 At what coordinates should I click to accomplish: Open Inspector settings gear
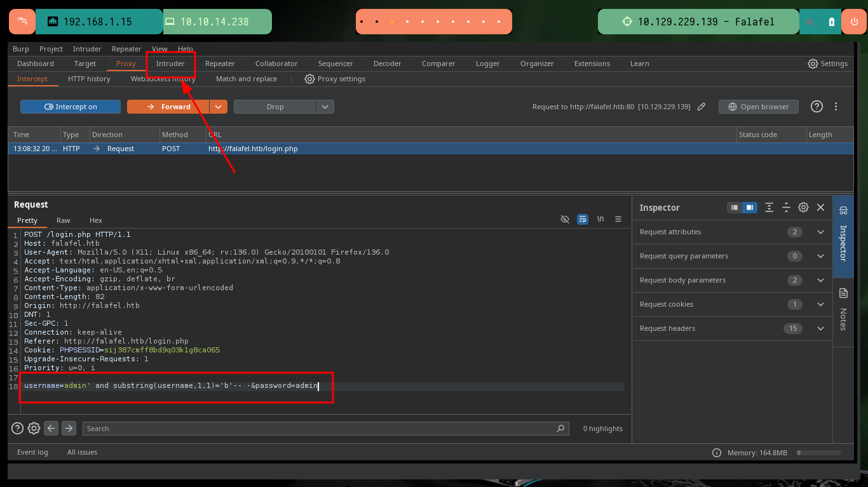pyautogui.click(x=803, y=208)
